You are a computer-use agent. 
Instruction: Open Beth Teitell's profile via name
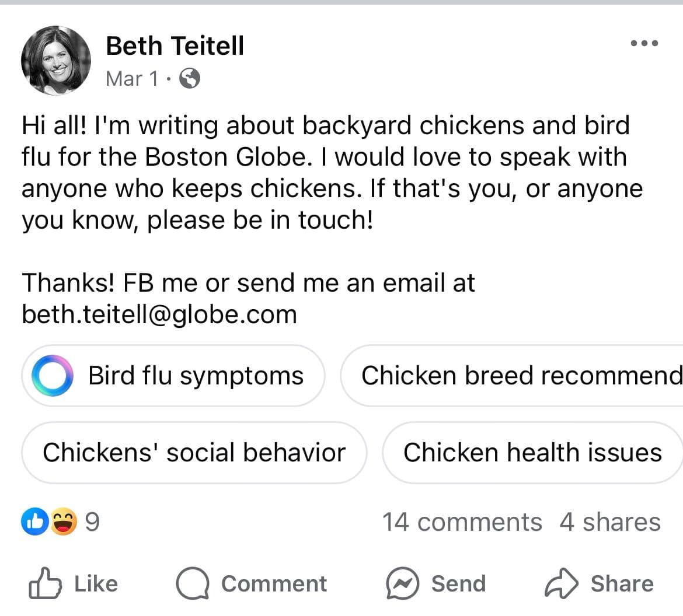pyautogui.click(x=175, y=45)
